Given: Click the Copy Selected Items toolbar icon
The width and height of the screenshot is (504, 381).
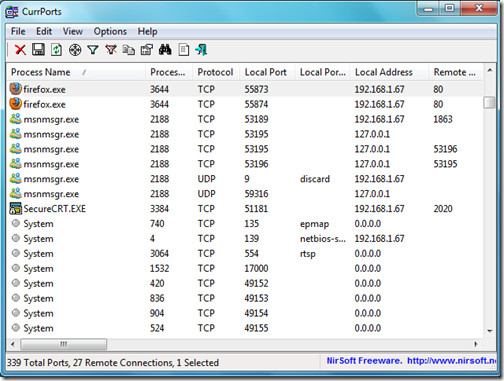Looking at the screenshot, I should pos(129,50).
